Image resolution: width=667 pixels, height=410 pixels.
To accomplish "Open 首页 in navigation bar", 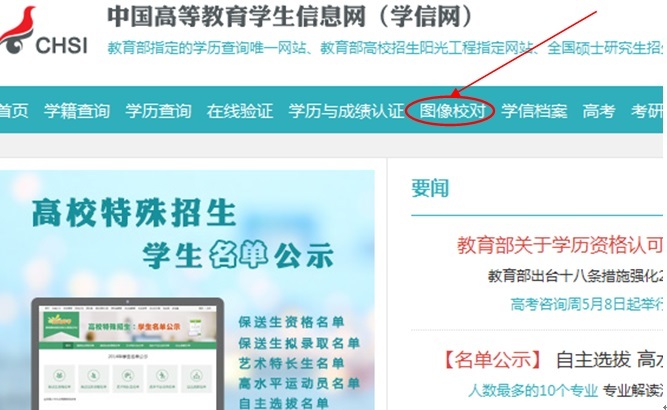I will (14, 111).
